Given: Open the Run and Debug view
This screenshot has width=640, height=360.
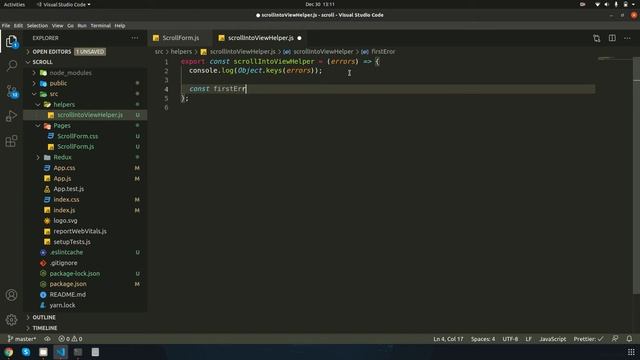Looking at the screenshot, I should tap(11, 116).
